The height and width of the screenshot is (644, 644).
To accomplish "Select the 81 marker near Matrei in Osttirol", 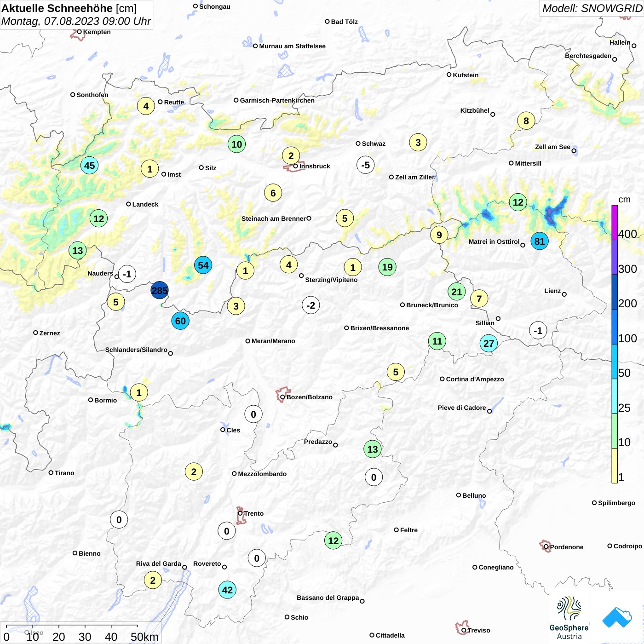I will coord(540,241).
